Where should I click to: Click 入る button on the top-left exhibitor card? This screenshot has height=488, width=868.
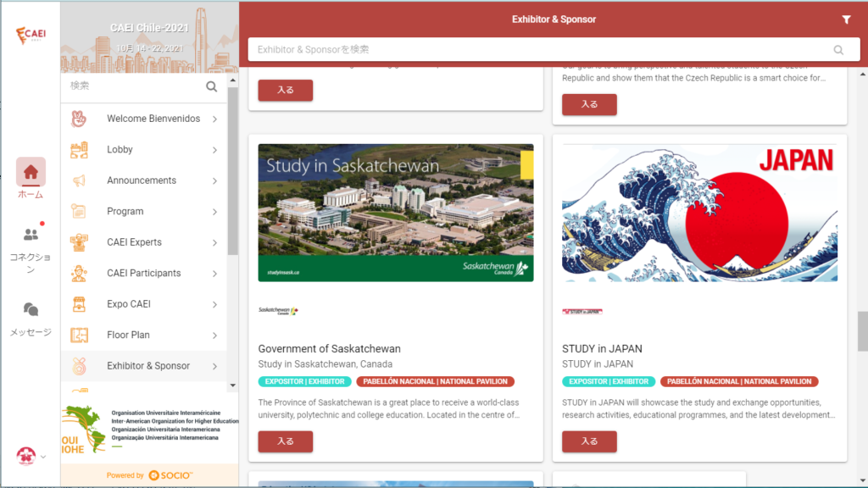pyautogui.click(x=285, y=90)
